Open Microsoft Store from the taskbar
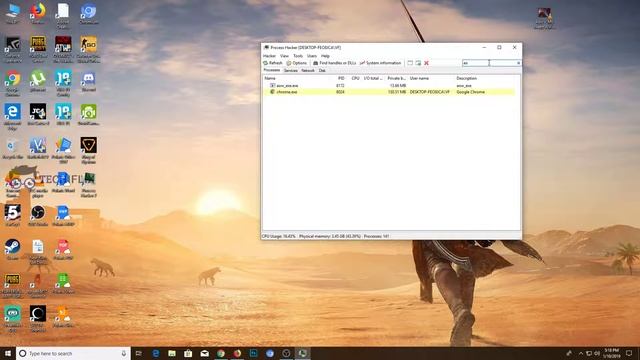 coord(188,353)
